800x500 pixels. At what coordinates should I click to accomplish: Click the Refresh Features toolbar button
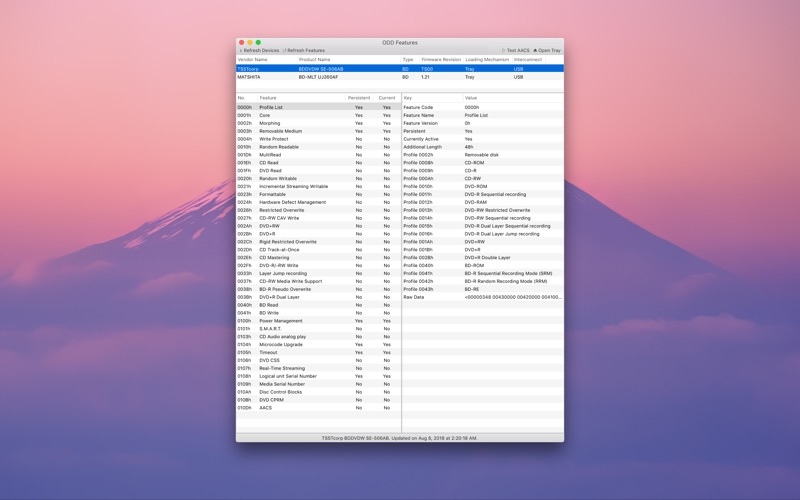304,51
